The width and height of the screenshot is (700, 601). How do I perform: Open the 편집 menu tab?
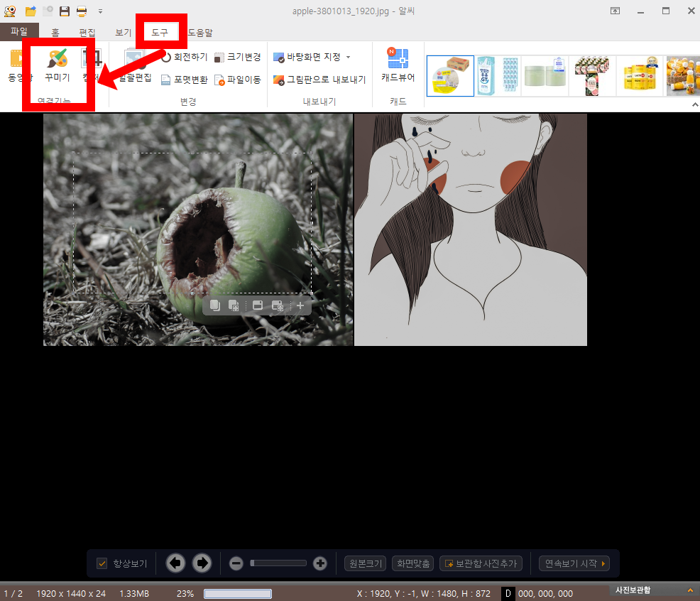click(x=87, y=32)
